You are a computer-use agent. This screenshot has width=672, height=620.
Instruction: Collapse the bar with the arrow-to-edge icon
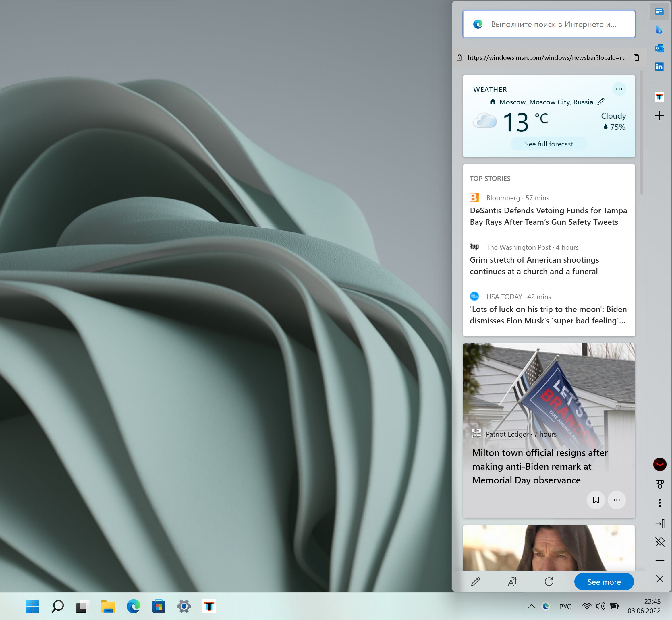point(660,524)
